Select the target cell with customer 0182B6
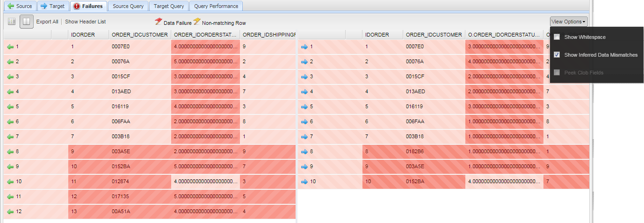 click(414, 152)
